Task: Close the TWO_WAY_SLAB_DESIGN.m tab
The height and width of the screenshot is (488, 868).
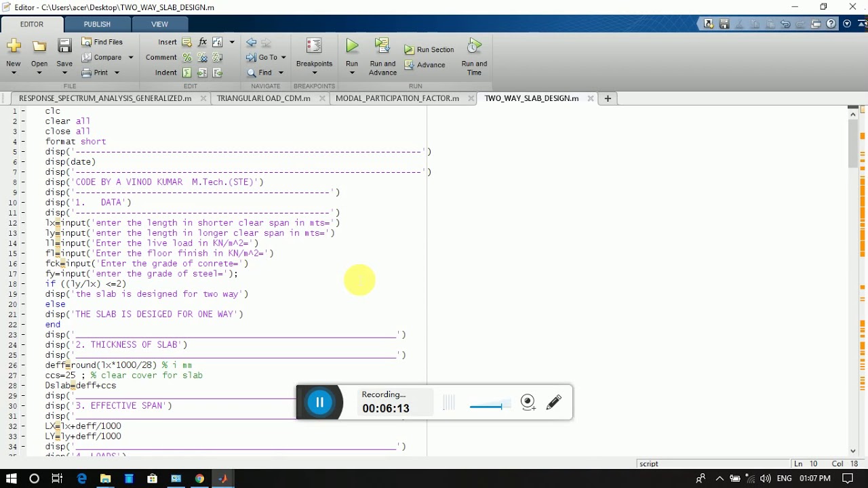Action: (591, 98)
